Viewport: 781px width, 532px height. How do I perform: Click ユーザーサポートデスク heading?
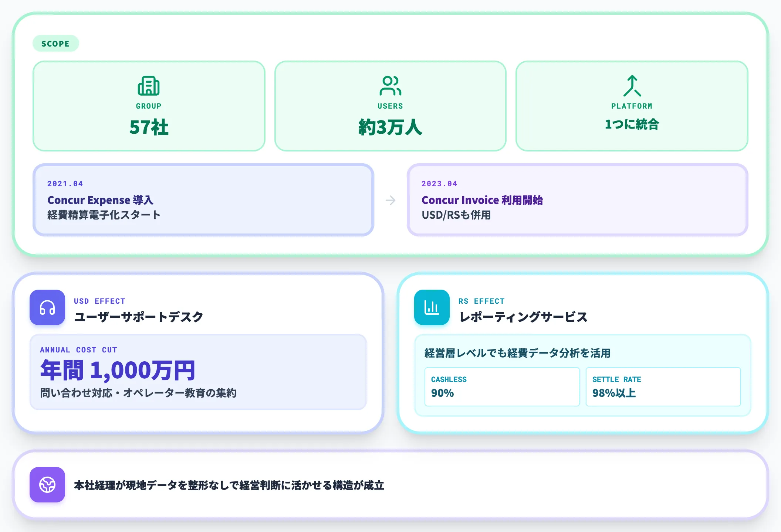(x=139, y=317)
